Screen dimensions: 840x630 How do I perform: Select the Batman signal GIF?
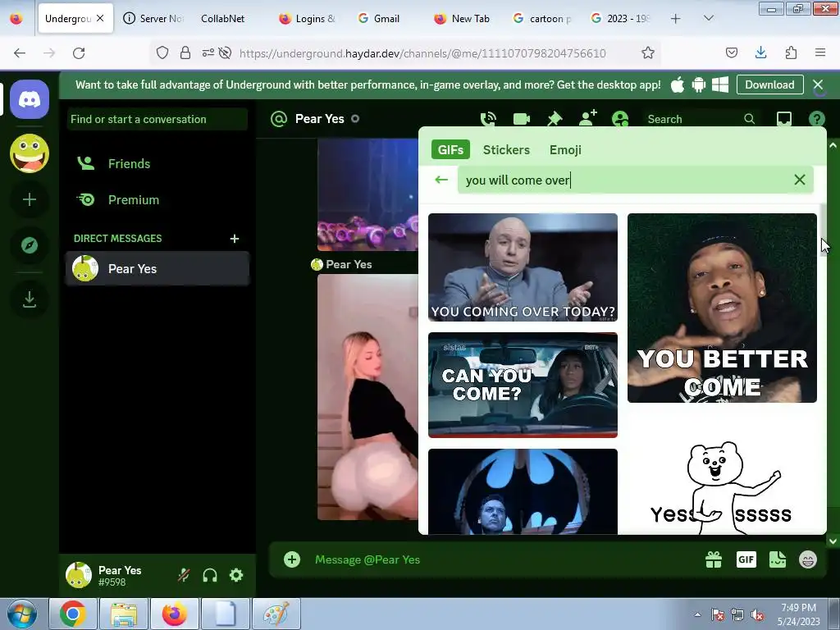pos(523,492)
